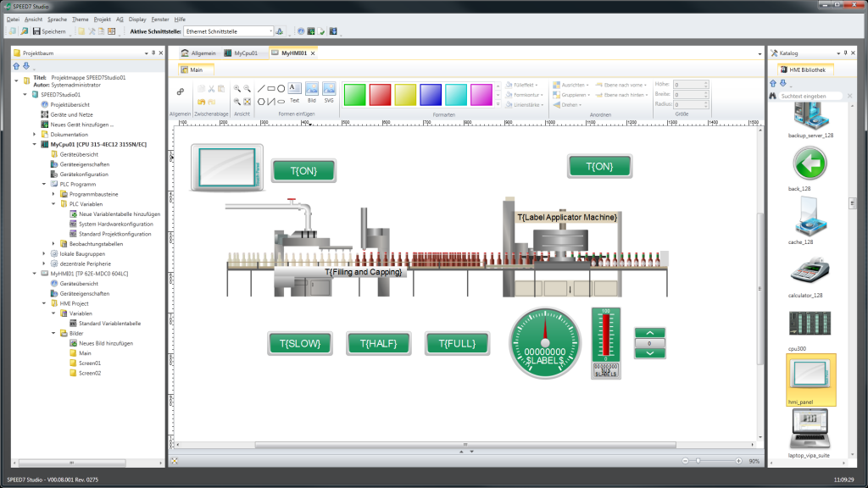Image resolution: width=868 pixels, height=488 pixels.
Task: Insert a Text element
Action: (294, 93)
